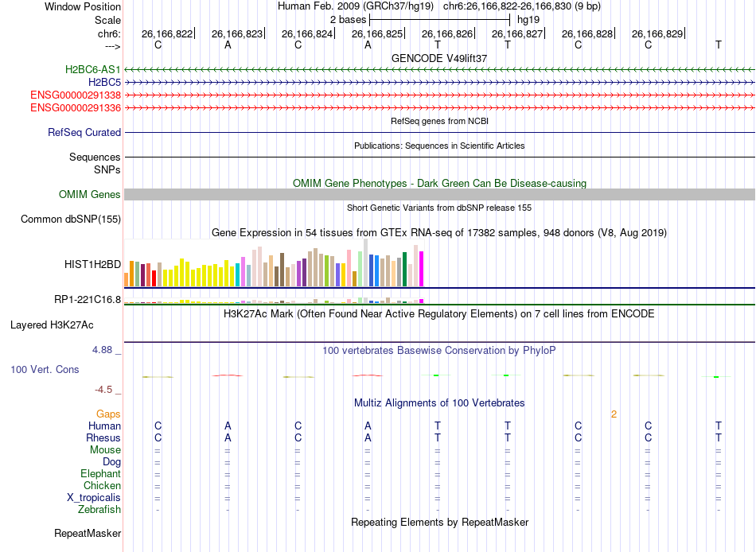Viewport: 756px width, 552px height.
Task: Click the Publications: Sequences in Scientific Articles title
Action: (439, 146)
